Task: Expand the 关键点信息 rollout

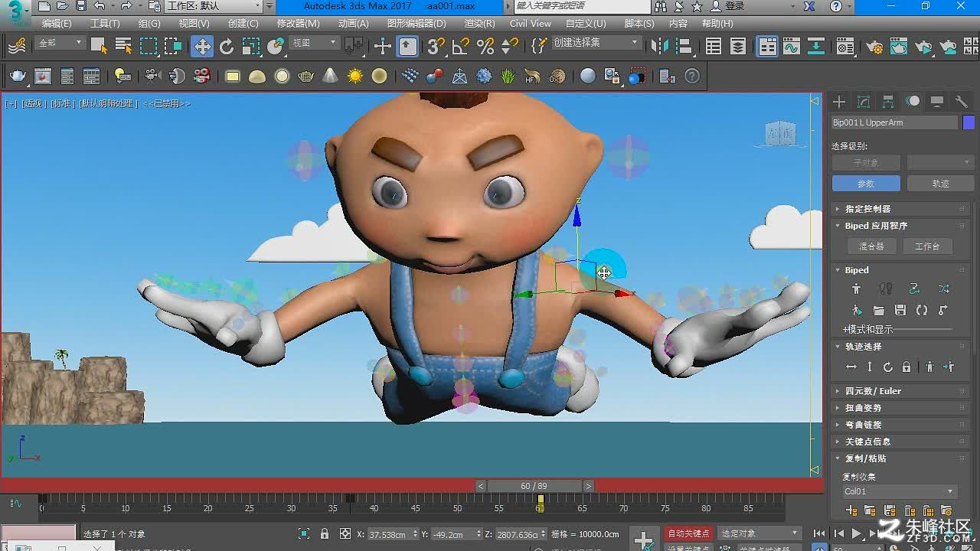Action: 899,442
